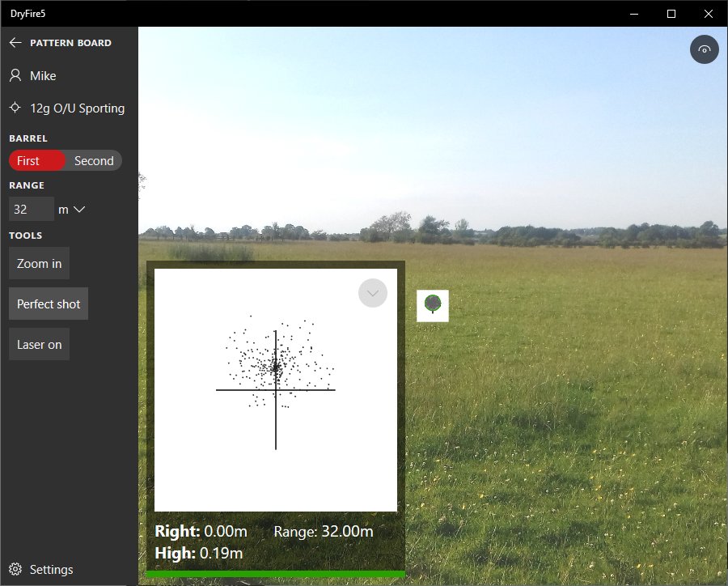The width and height of the screenshot is (728, 586).
Task: Select the First barrel option
Action: pos(36,160)
